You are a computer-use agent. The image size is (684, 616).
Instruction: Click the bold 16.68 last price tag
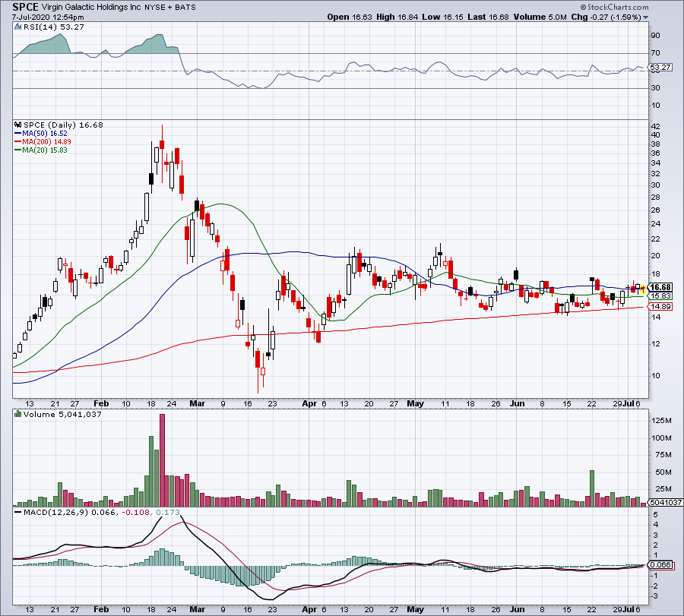(x=660, y=287)
